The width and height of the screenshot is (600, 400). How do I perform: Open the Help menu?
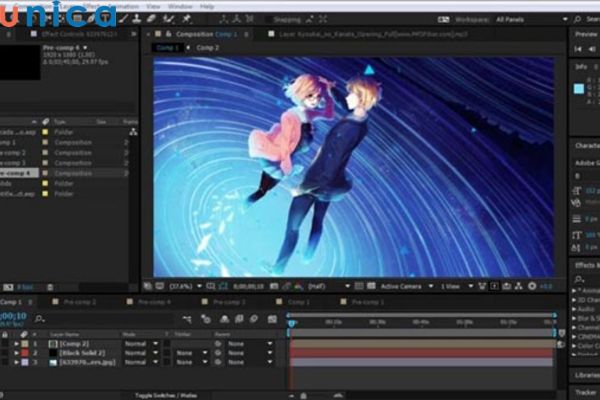coord(208,5)
